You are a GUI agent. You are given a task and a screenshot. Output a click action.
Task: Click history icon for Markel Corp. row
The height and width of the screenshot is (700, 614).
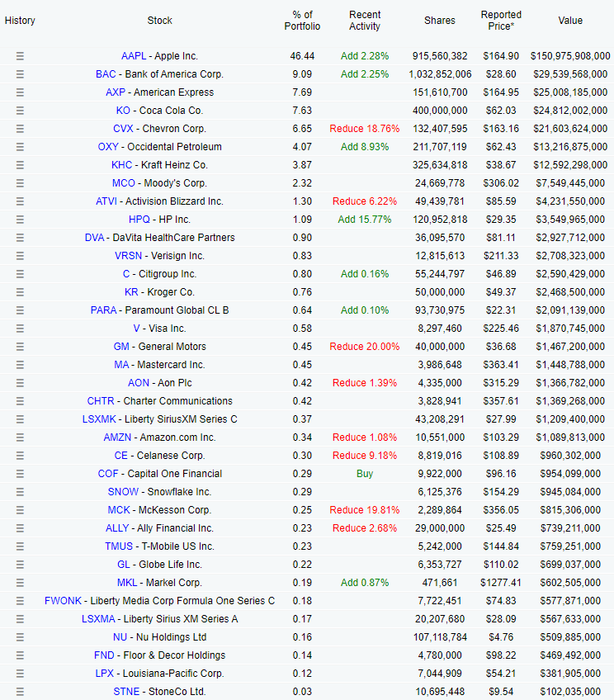20,583
